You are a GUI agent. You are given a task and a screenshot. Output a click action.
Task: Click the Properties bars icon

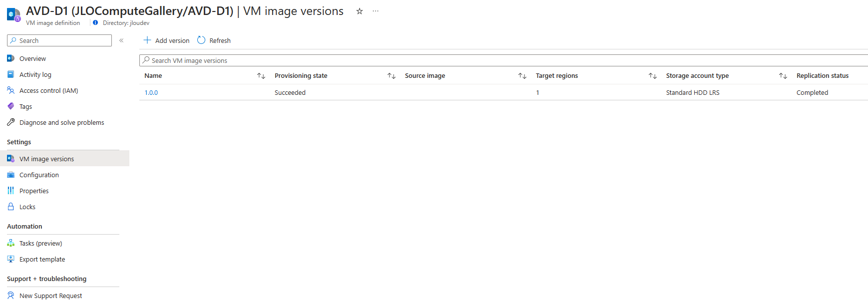(x=10, y=191)
